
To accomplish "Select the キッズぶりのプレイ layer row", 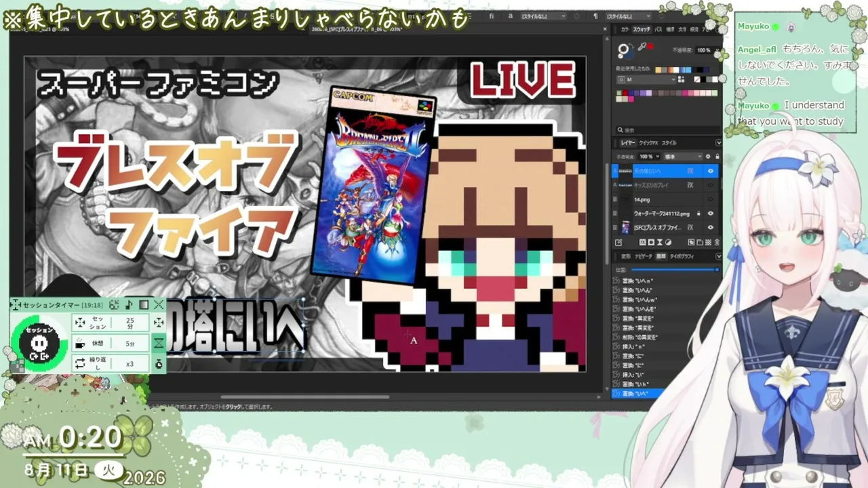I will point(666,185).
